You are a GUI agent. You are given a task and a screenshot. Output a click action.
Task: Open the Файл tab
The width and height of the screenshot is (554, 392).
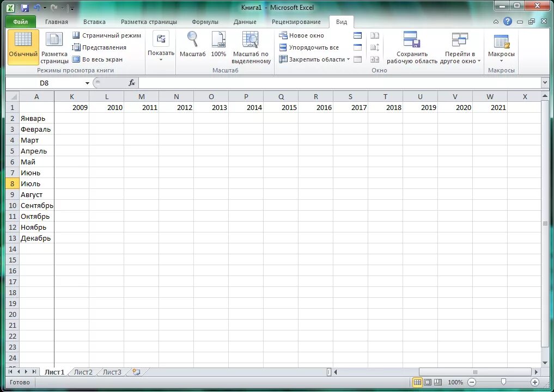[21, 22]
